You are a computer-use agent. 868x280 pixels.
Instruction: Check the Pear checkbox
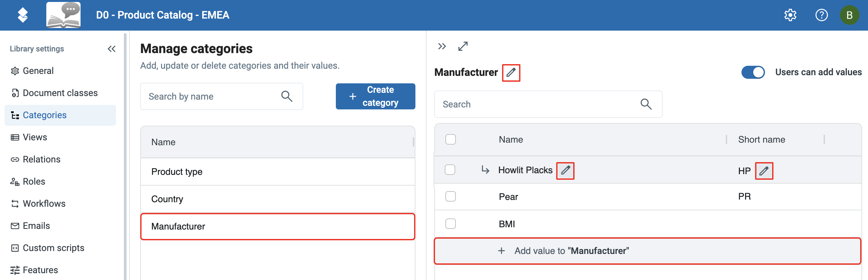pyautogui.click(x=451, y=197)
